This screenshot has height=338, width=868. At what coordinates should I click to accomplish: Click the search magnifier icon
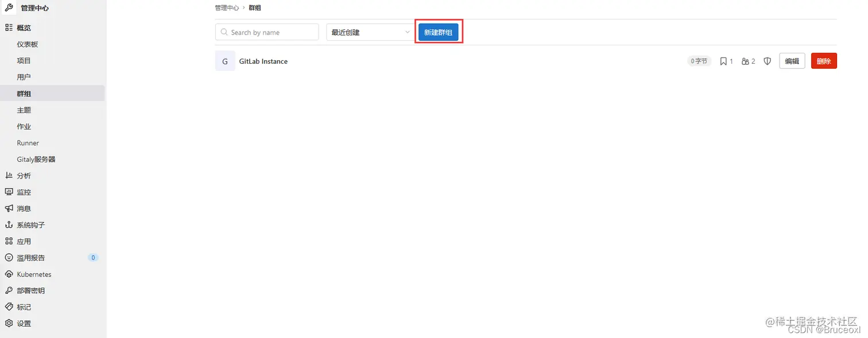click(224, 32)
